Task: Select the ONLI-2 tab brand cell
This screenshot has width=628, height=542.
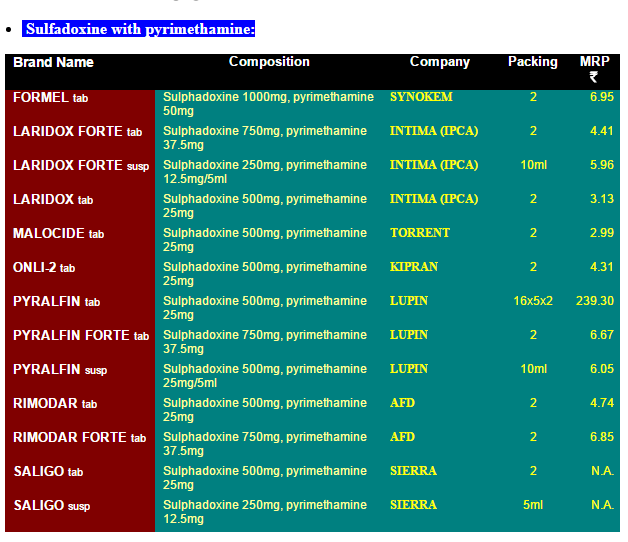Action: [44, 268]
